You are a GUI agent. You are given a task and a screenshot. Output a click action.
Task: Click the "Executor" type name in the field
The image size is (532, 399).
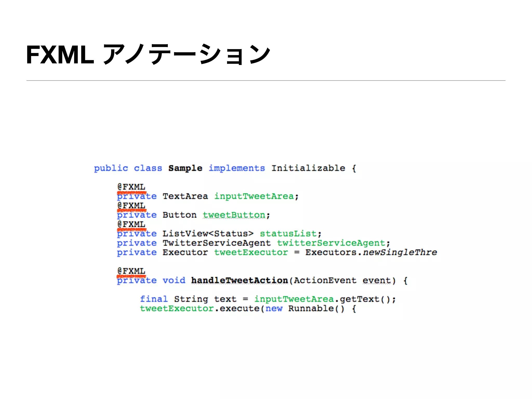pyautogui.click(x=185, y=252)
